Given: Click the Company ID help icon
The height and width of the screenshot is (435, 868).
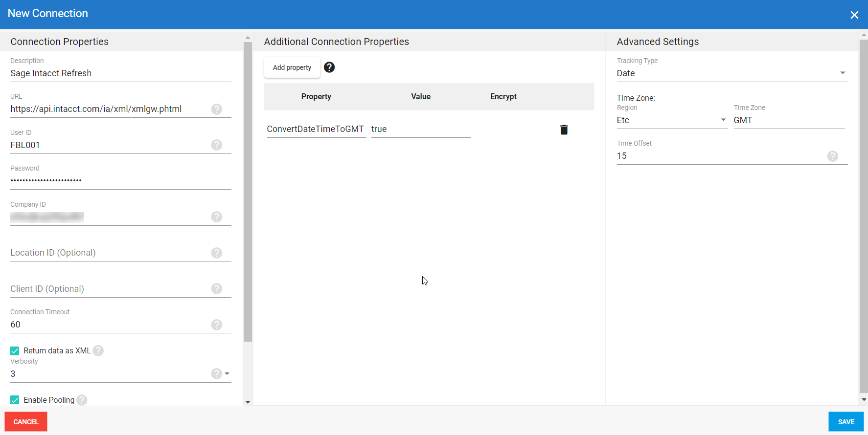Looking at the screenshot, I should coord(217,217).
